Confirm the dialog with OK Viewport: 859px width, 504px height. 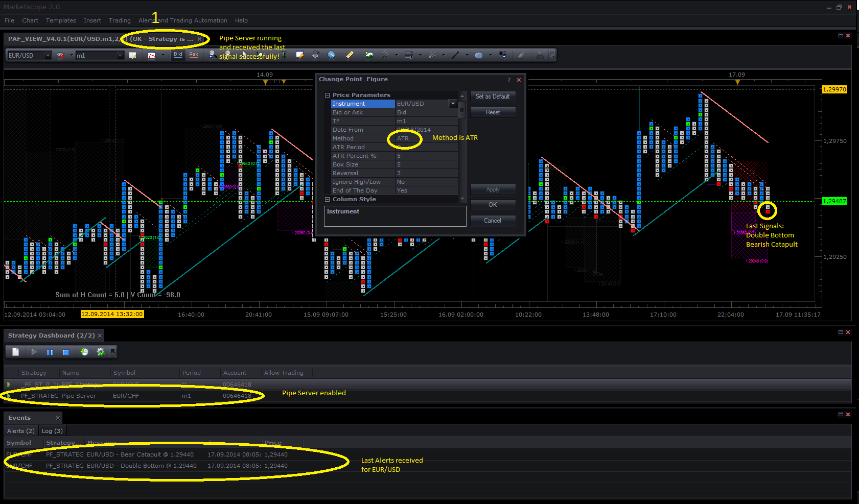493,205
